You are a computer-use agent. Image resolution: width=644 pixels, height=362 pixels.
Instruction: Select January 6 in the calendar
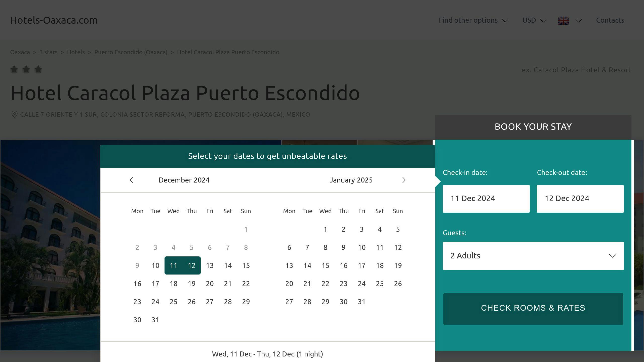289,247
